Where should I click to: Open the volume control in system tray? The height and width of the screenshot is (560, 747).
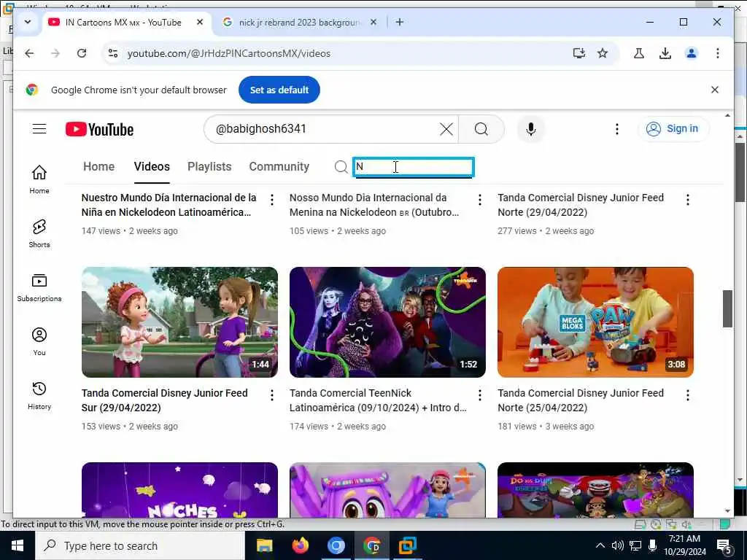click(x=617, y=545)
